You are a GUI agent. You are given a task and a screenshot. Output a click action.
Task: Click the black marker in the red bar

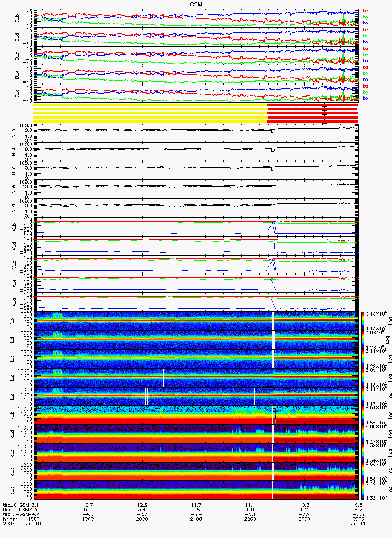coord(325,113)
